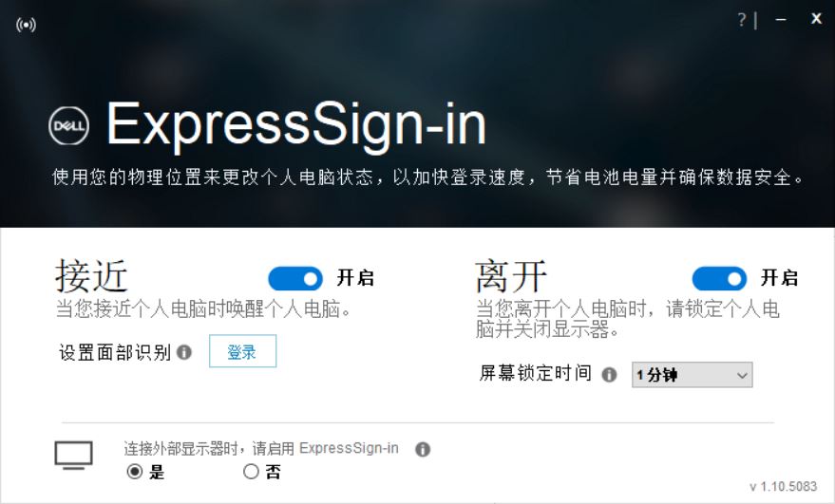The image size is (835, 504).
Task: Minimize the ExpressSign-in window
Action: 781,20
